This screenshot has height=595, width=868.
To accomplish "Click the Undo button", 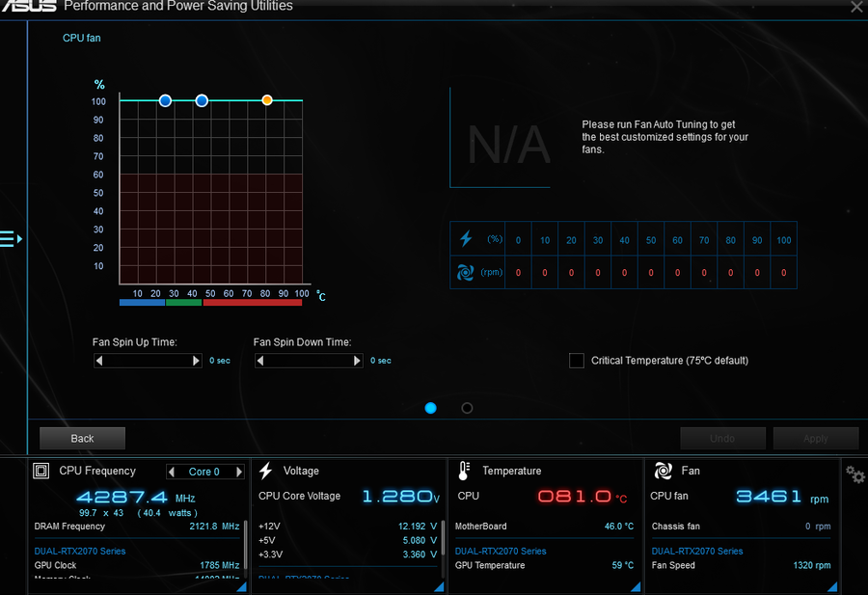I will (722, 439).
